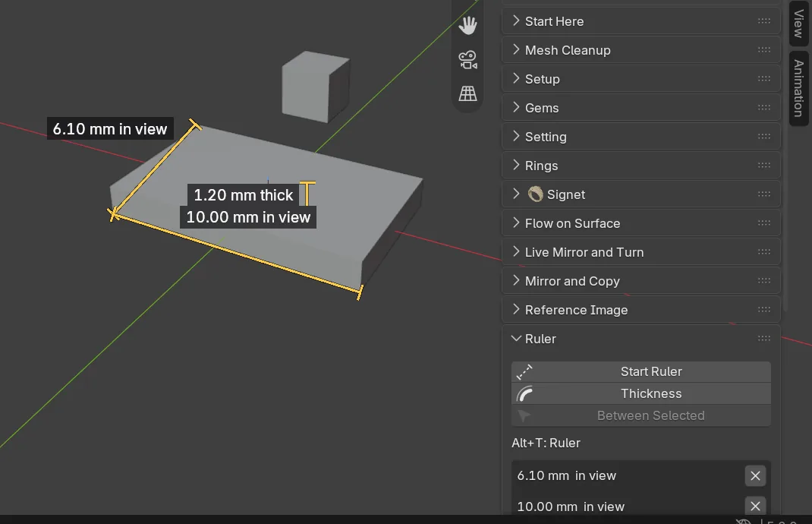This screenshot has width=812, height=524.
Task: Click the Between Selected button
Action: [641, 415]
